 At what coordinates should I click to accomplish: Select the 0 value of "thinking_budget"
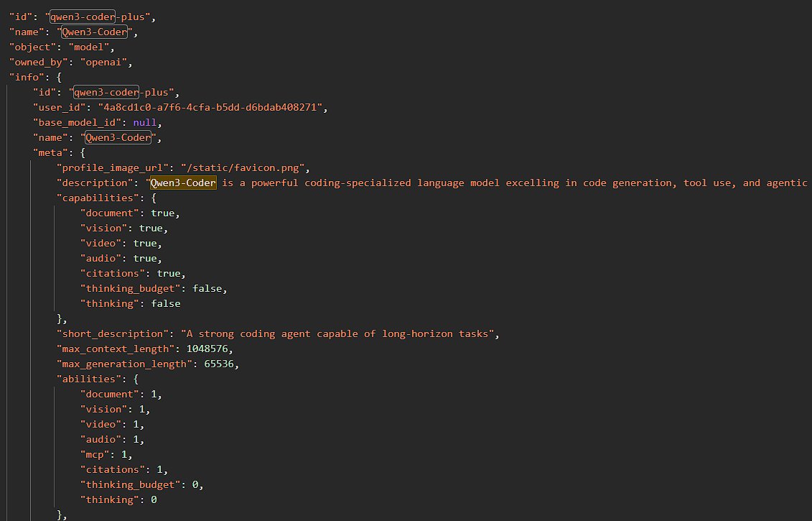[x=195, y=485]
